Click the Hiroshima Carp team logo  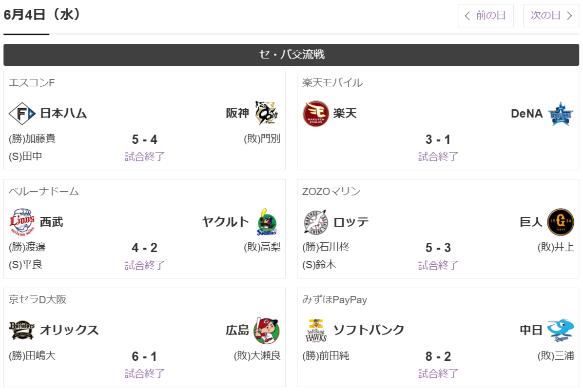pos(266,331)
